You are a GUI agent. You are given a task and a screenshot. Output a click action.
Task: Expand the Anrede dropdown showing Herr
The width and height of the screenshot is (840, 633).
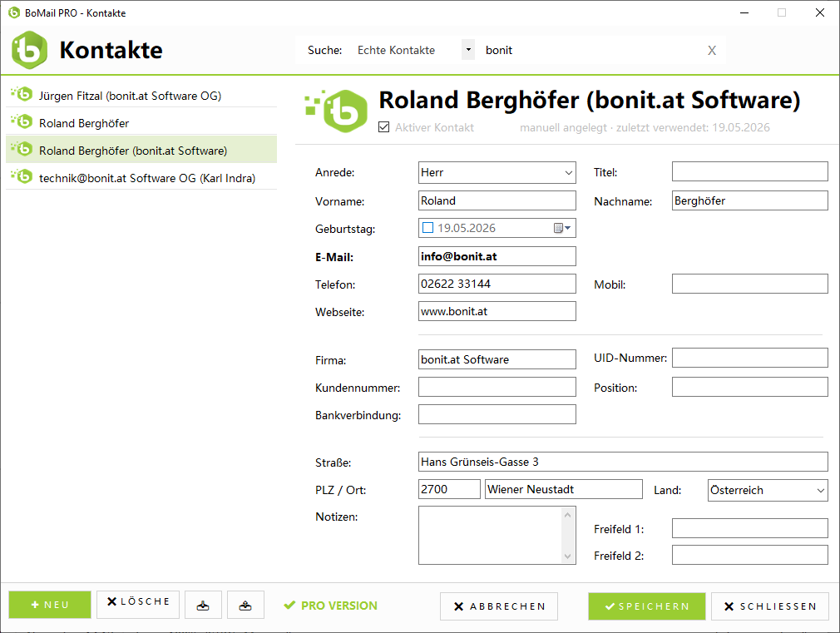(x=568, y=172)
